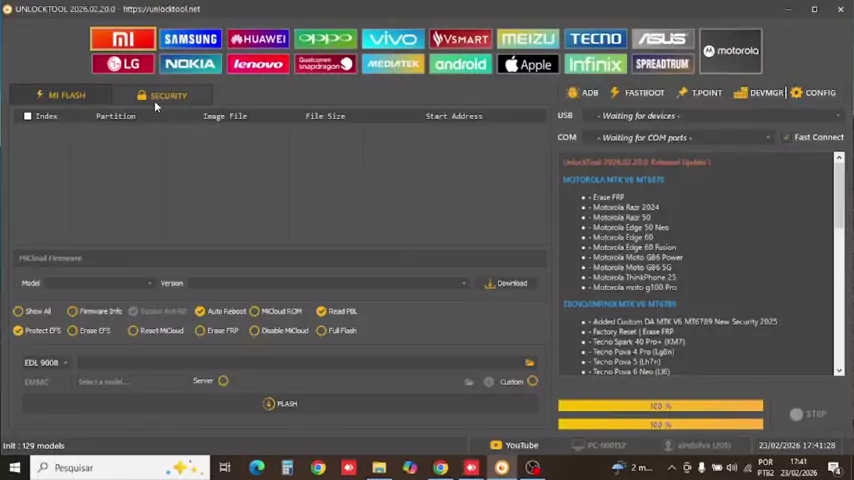Open the USB devices dropdown

684,116
